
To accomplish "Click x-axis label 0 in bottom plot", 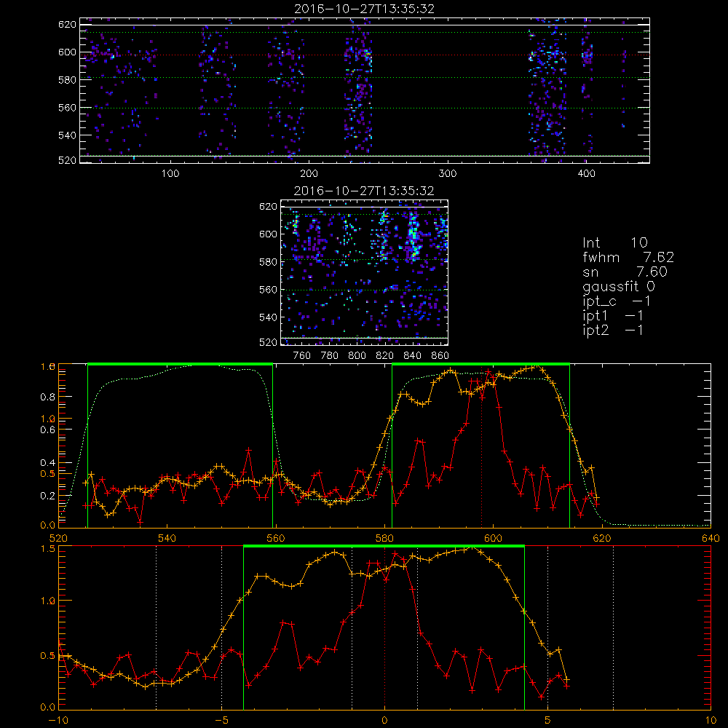I will (384, 721).
